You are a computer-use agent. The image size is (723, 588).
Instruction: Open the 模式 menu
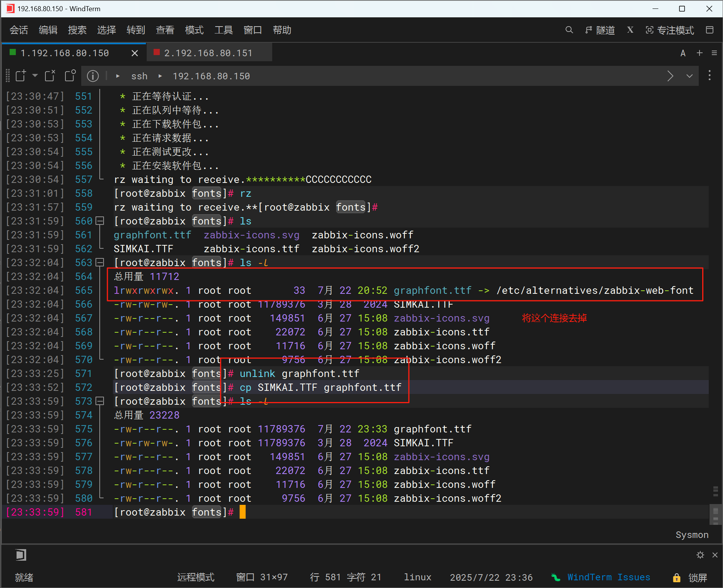pyautogui.click(x=194, y=30)
